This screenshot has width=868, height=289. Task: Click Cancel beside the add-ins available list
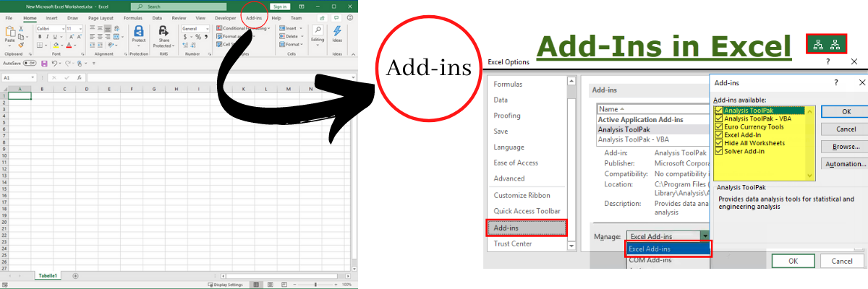point(846,129)
